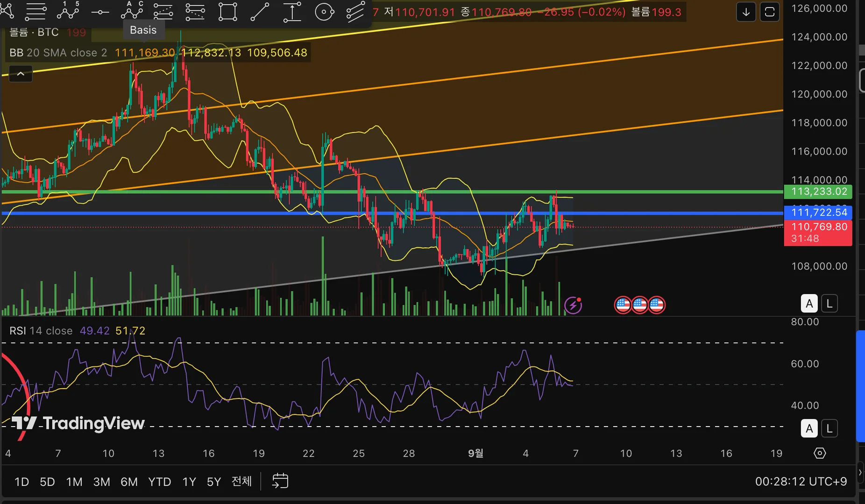Select the trend line tool
The height and width of the screenshot is (504, 865).
(260, 12)
